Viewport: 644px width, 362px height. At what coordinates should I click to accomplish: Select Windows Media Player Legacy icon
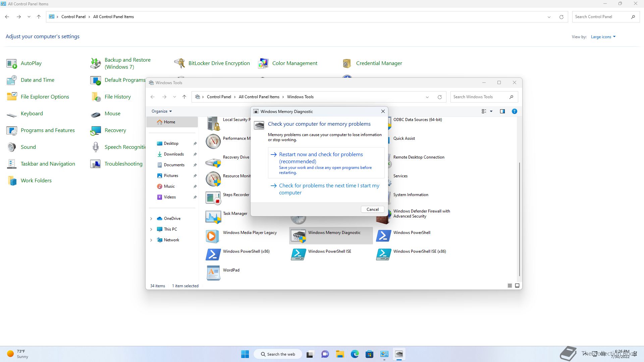coord(213,236)
